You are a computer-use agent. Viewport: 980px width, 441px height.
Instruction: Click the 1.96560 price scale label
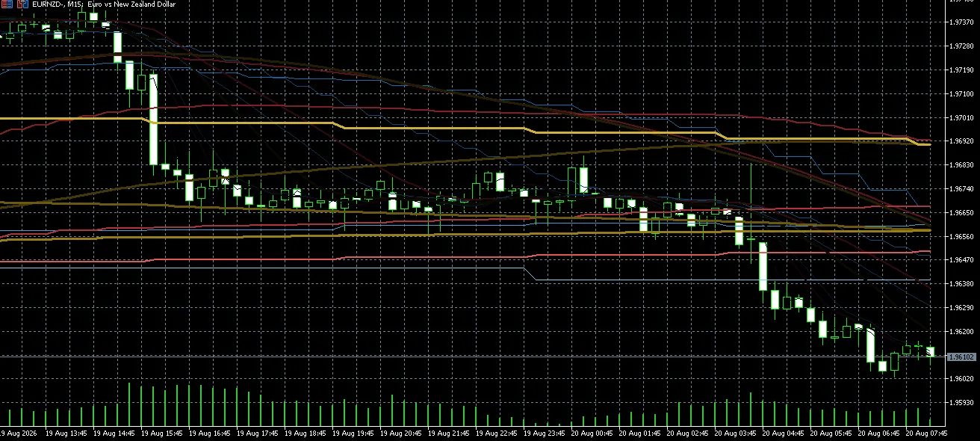coord(961,236)
